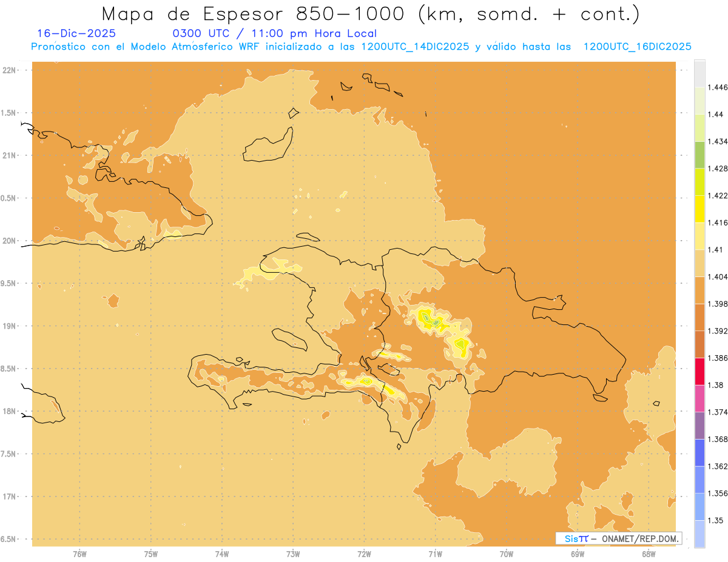Click the '68W' longitude label

pos(649,554)
